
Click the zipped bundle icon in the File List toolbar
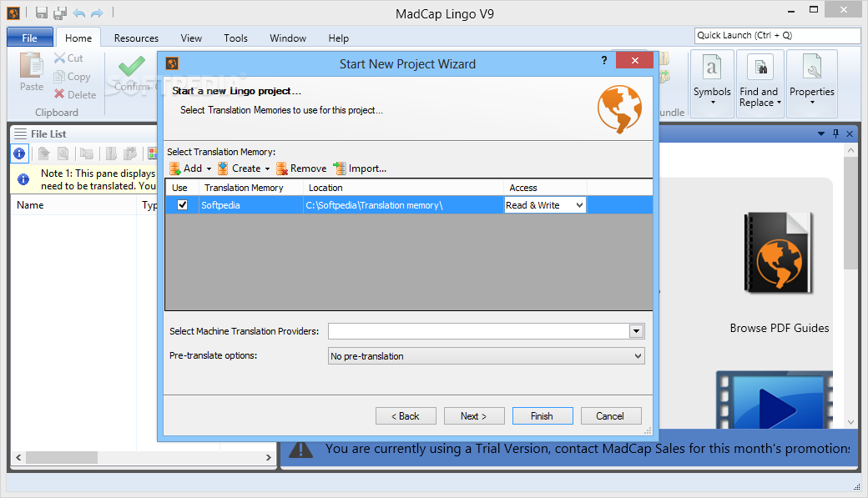[111, 153]
